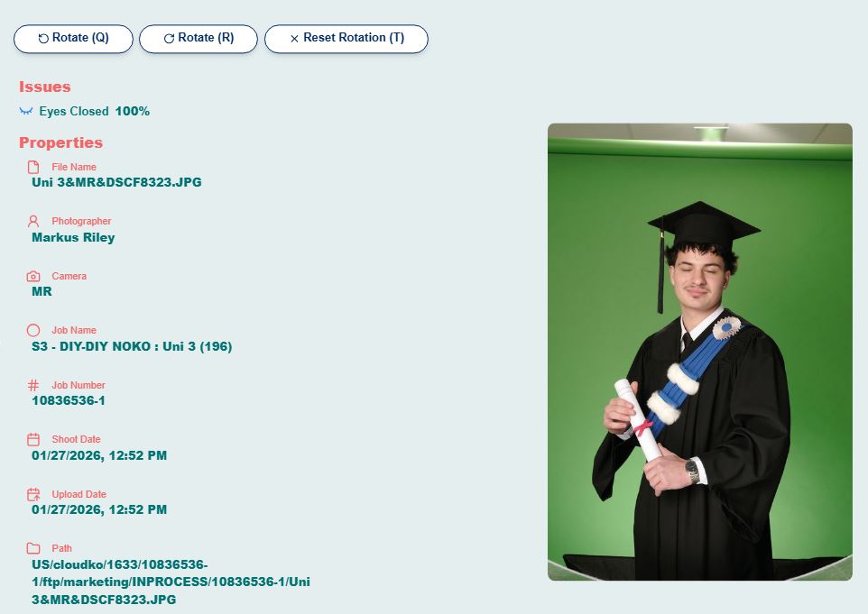Click the file name Uni 3&MR&DSCF8323.JPG
Image resolution: width=868 pixels, height=614 pixels.
click(116, 182)
